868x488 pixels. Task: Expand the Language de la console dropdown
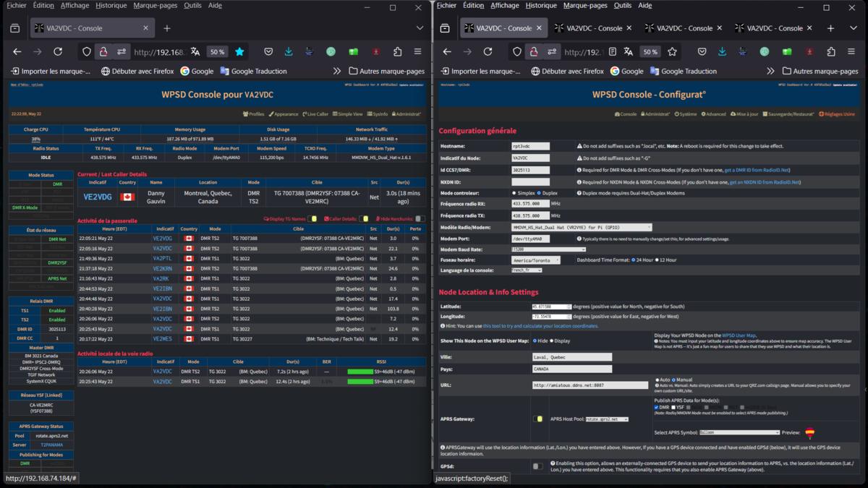coord(527,270)
